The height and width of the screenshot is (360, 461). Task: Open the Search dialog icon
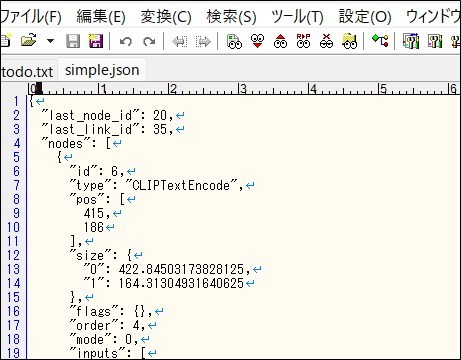point(234,41)
